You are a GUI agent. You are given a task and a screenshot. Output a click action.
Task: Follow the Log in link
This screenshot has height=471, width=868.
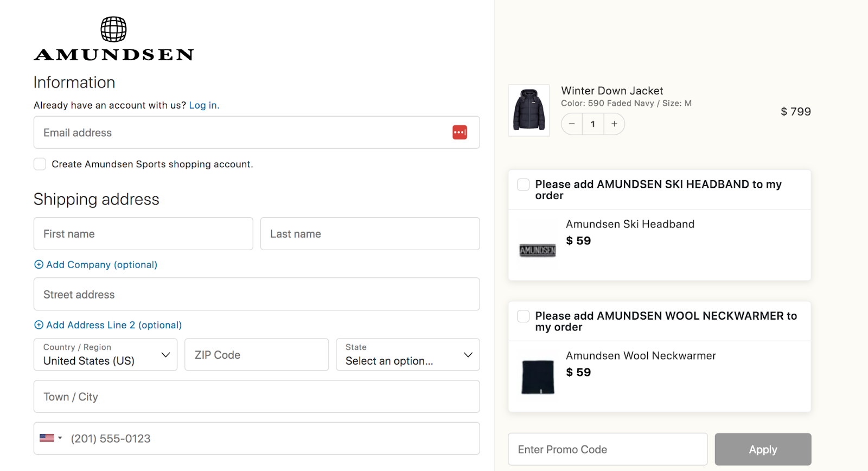coord(203,105)
